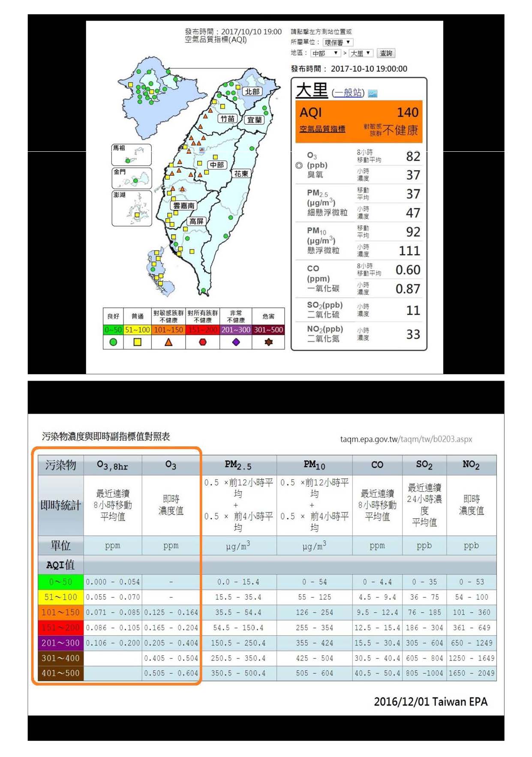This screenshot has width=532, height=757.
Task: Click the purple diamond legend icon
Action: click(236, 342)
